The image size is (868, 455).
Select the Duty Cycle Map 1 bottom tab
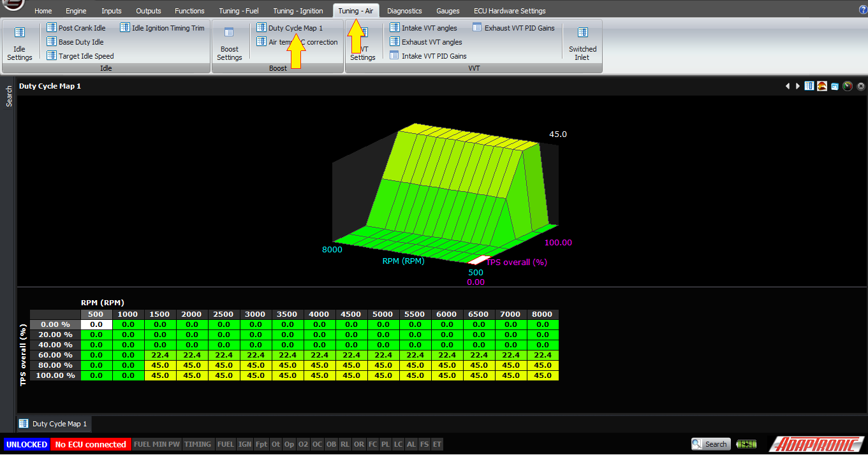point(54,424)
